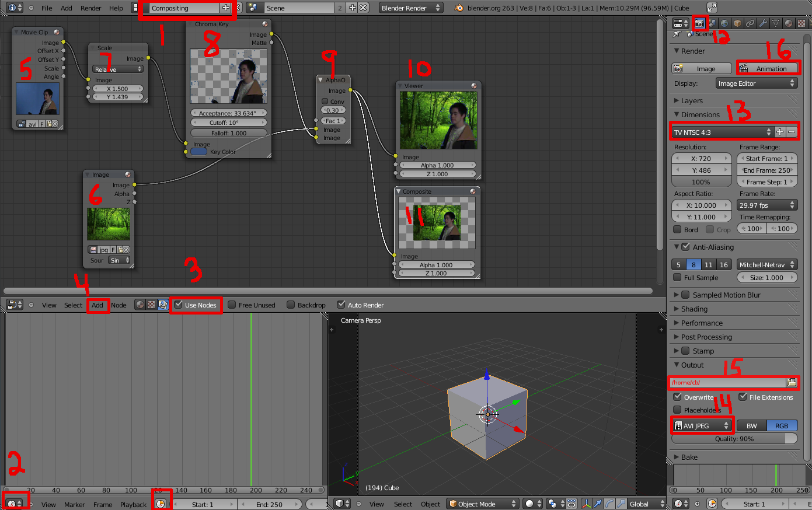Open the Render properties camera tab
Viewport: 812px width, 510px height.
pos(699,23)
